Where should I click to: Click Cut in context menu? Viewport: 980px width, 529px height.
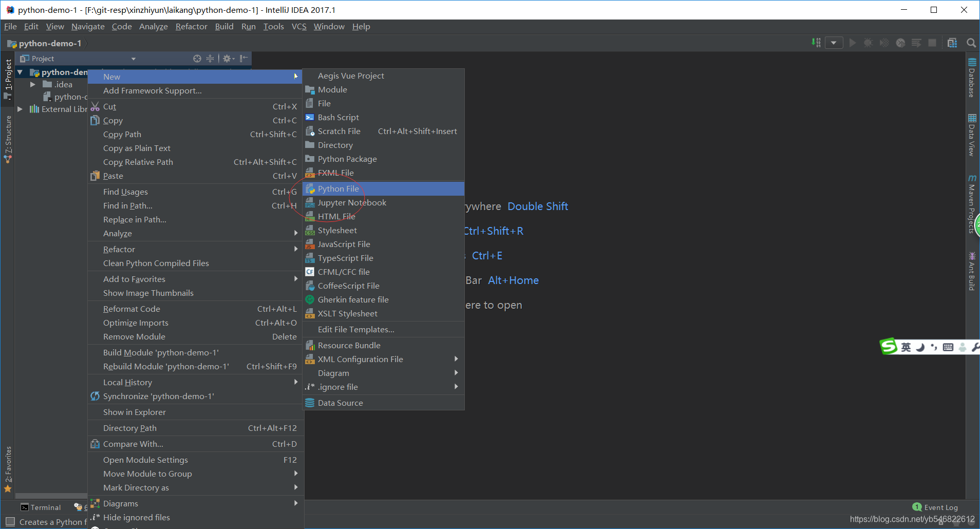(x=195, y=107)
